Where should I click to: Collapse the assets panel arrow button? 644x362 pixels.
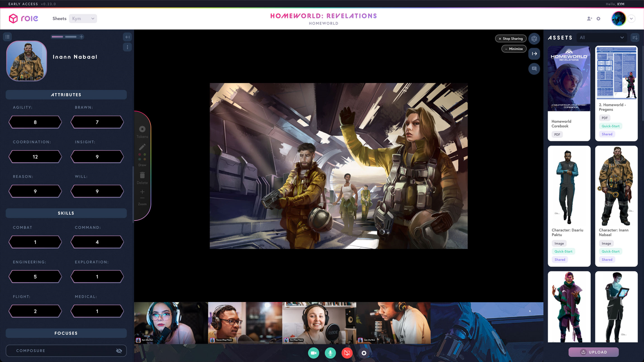(x=534, y=54)
